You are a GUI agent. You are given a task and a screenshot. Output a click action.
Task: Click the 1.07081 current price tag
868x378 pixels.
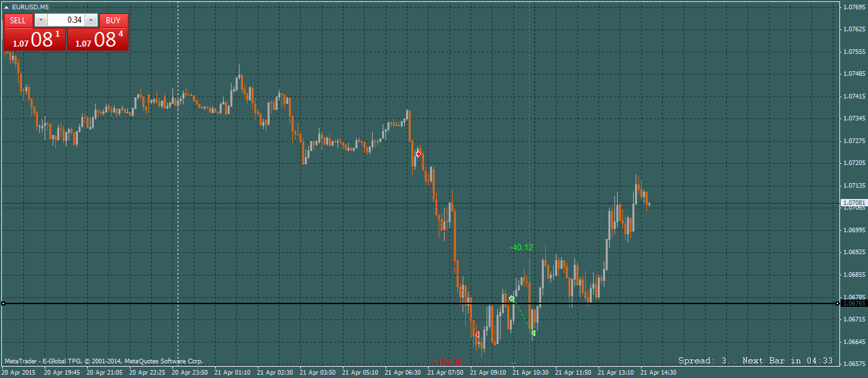(854, 202)
